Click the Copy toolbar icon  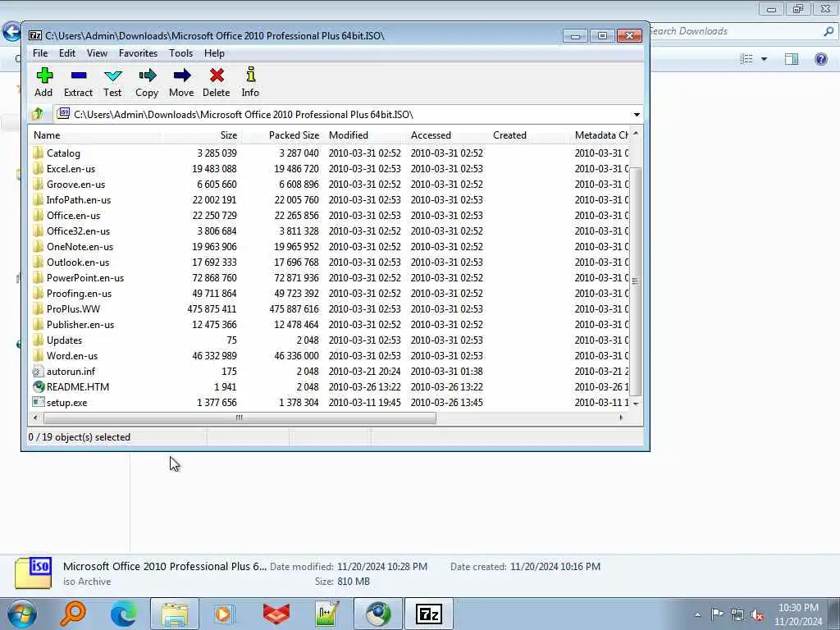(147, 75)
